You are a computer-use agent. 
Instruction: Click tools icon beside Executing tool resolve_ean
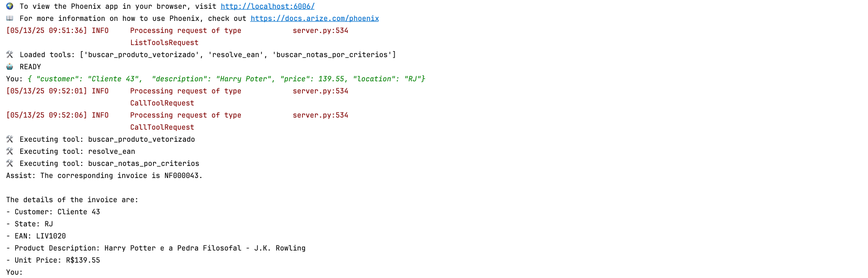[9, 152]
